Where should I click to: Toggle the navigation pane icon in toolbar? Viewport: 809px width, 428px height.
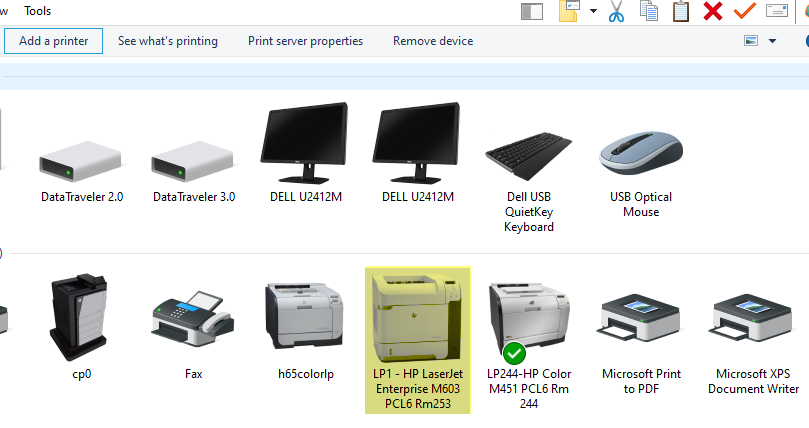tap(532, 11)
